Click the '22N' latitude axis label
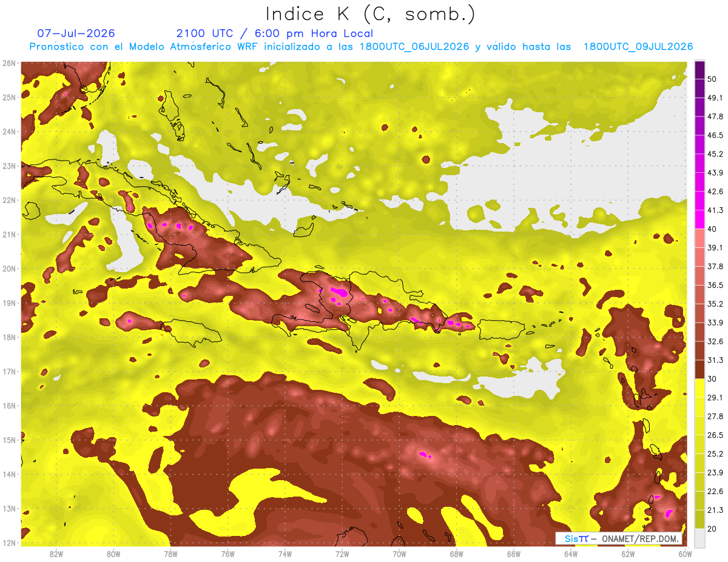The image size is (728, 562). [x=9, y=200]
